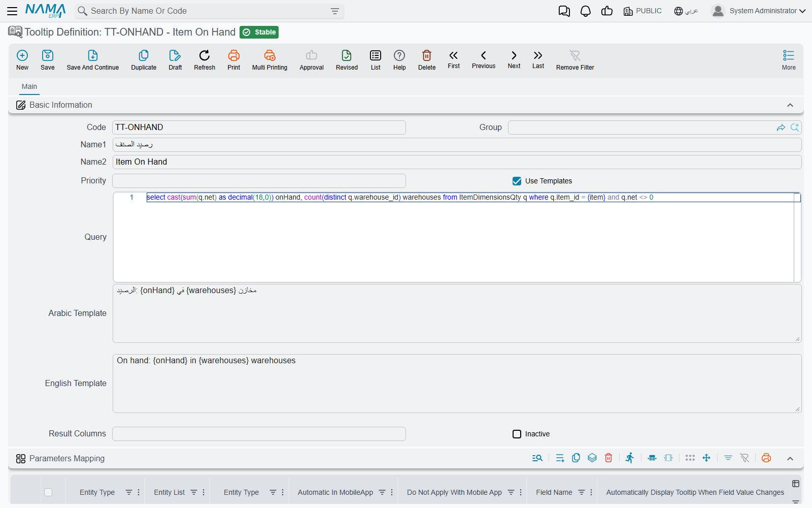The image size is (812, 508).
Task: Click the English Template text area
Action: [x=457, y=384]
